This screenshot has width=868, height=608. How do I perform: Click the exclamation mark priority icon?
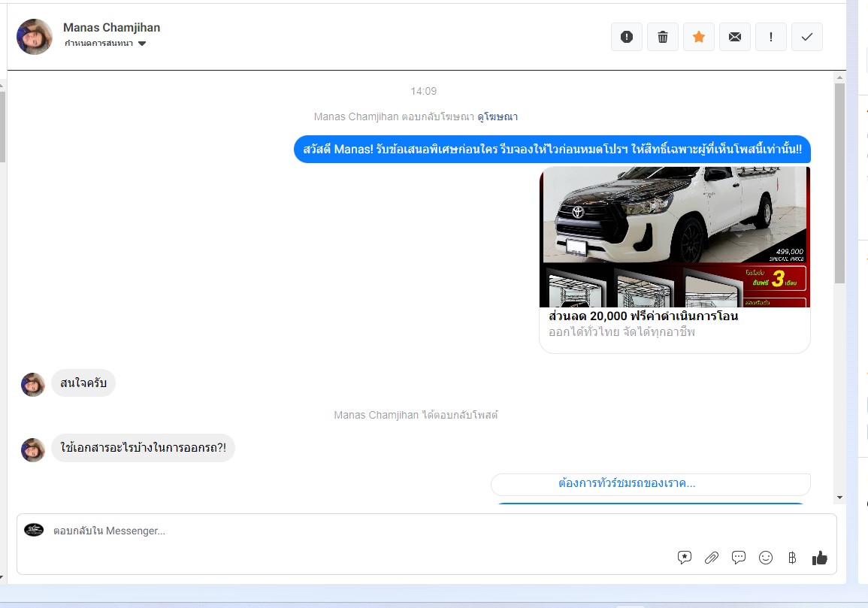click(771, 37)
